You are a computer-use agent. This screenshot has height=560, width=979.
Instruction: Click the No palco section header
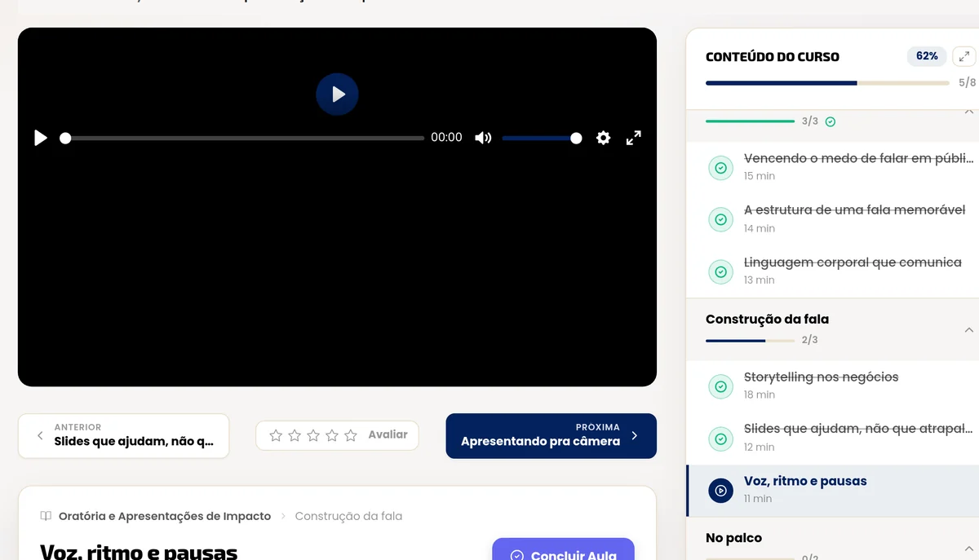(x=832, y=540)
